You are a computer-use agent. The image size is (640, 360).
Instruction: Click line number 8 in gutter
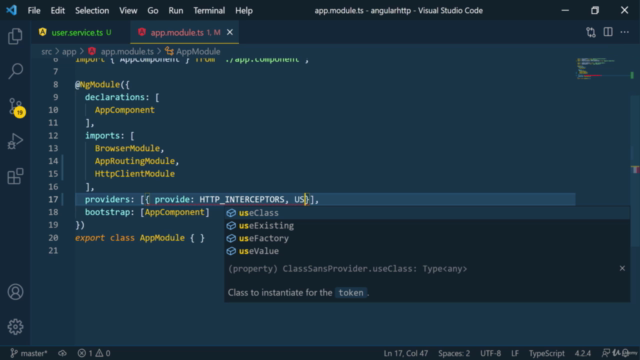(x=56, y=84)
